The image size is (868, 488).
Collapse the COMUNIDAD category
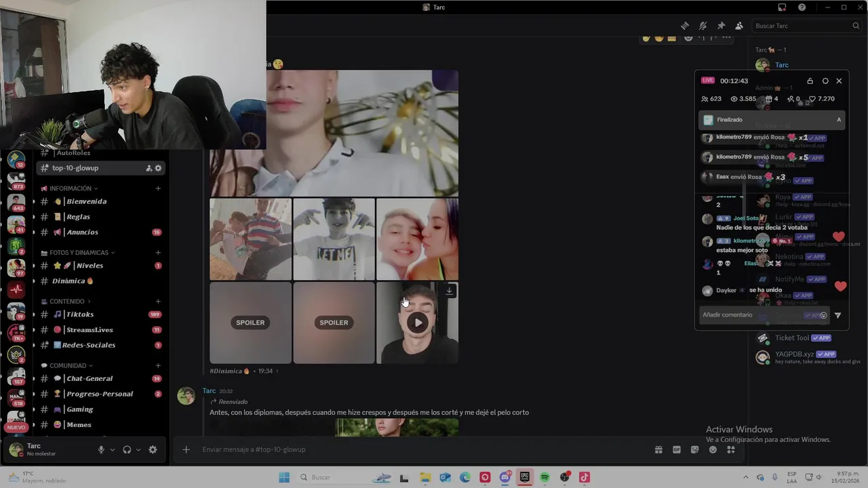tap(66, 366)
